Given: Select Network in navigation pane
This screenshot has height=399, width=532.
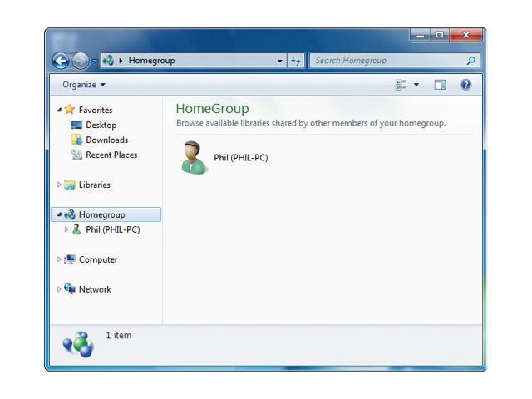Looking at the screenshot, I should [x=94, y=289].
